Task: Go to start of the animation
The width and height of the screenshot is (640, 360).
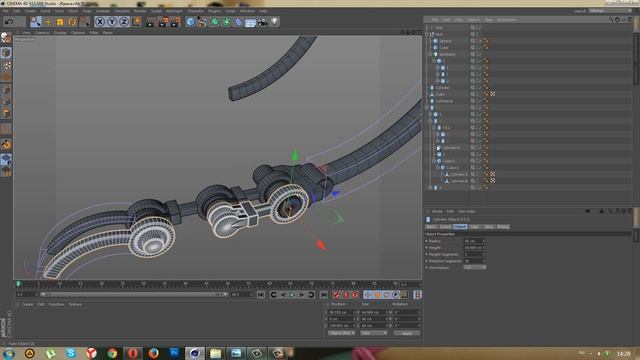Action: click(x=261, y=294)
